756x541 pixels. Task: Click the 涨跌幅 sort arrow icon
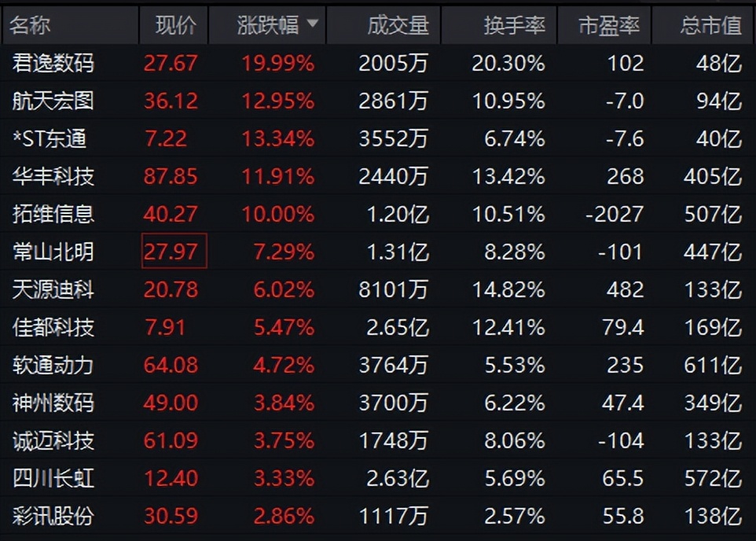click(x=313, y=23)
